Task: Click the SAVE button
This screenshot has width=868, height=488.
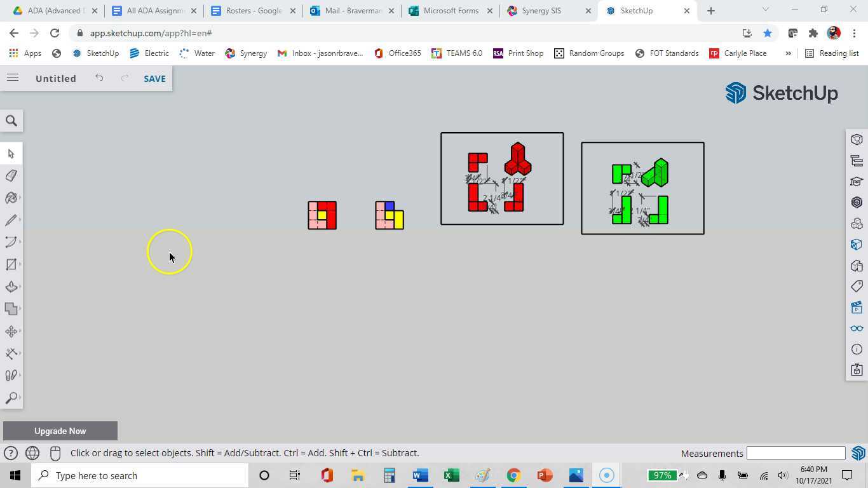Action: coord(154,79)
